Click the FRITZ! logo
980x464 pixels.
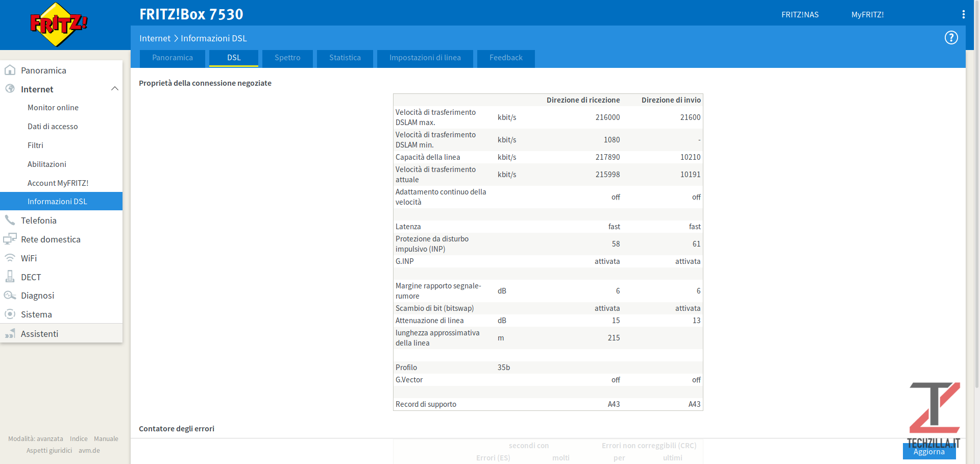point(59,25)
